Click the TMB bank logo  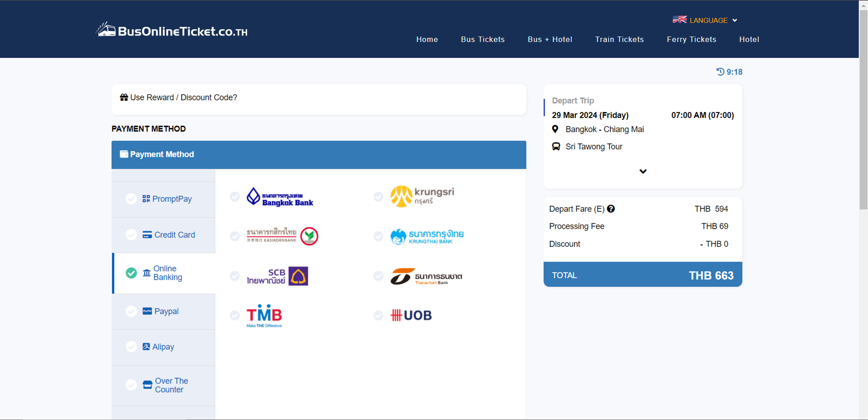264,316
